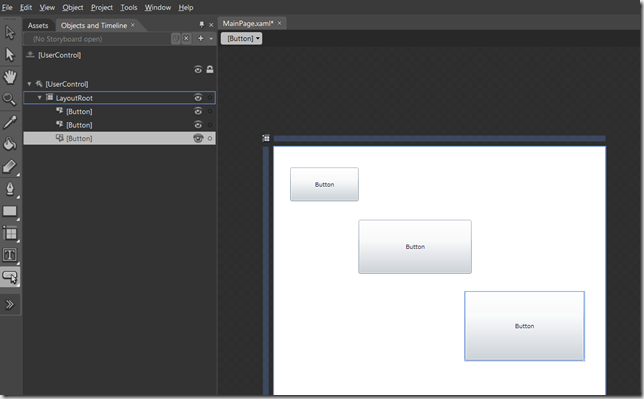The width and height of the screenshot is (644, 399).
Task: Activate the Pan hand tool
Action: point(10,77)
